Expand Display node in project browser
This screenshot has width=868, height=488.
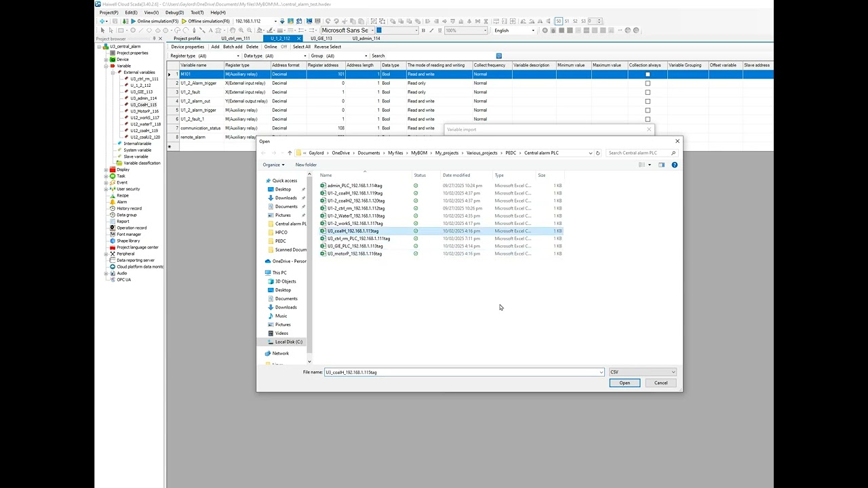pyautogui.click(x=106, y=169)
